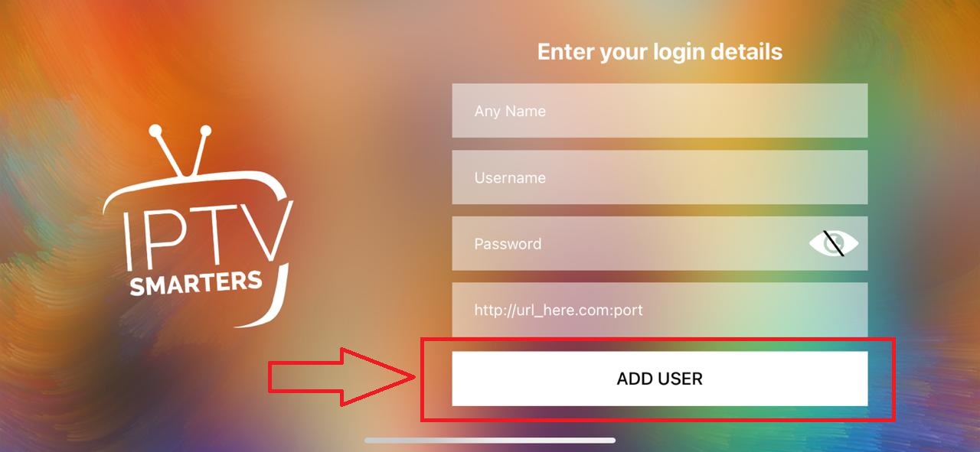Click the URL placeholder text
This screenshot has height=452, width=980.
pos(558,311)
